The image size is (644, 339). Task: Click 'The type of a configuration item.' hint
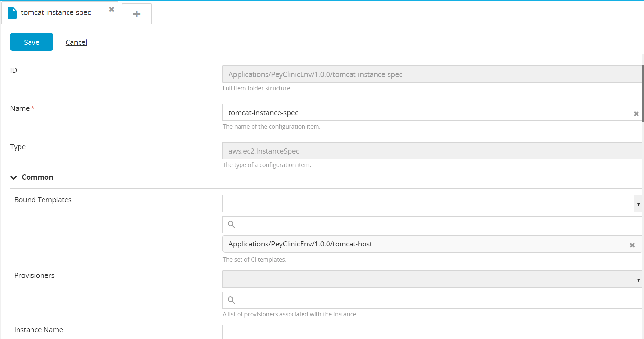267,165
